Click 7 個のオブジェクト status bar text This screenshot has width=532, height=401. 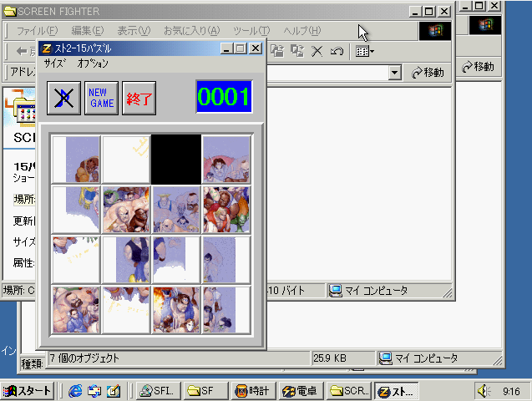tap(84, 358)
